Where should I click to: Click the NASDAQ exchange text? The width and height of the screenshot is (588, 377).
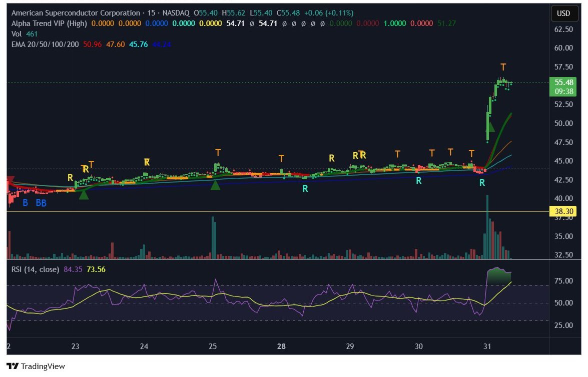click(x=176, y=12)
